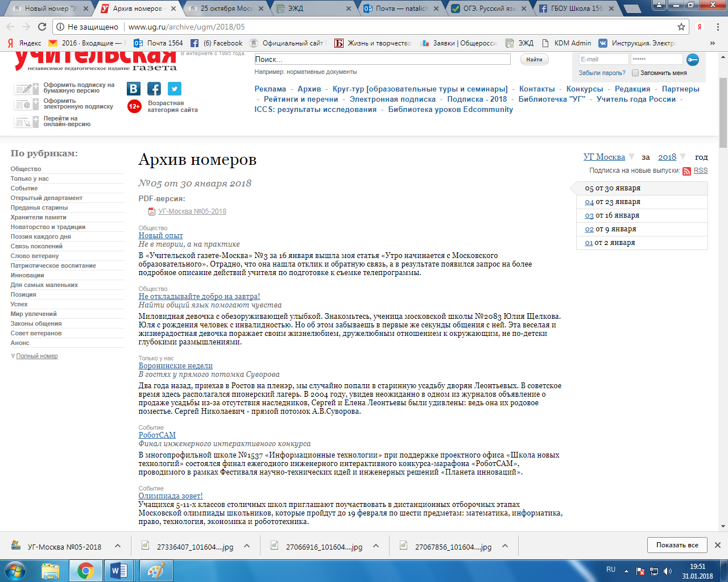
Task: Click the volume icon in system tray
Action: click(667, 571)
